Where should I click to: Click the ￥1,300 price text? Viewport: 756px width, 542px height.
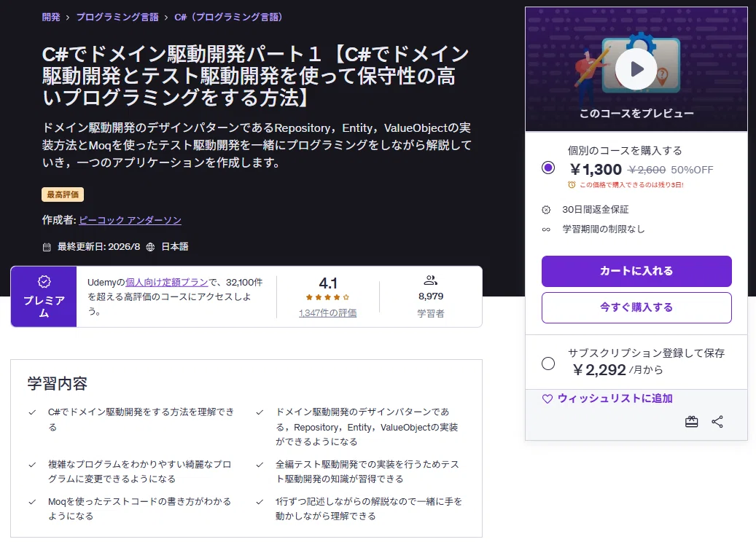596,170
